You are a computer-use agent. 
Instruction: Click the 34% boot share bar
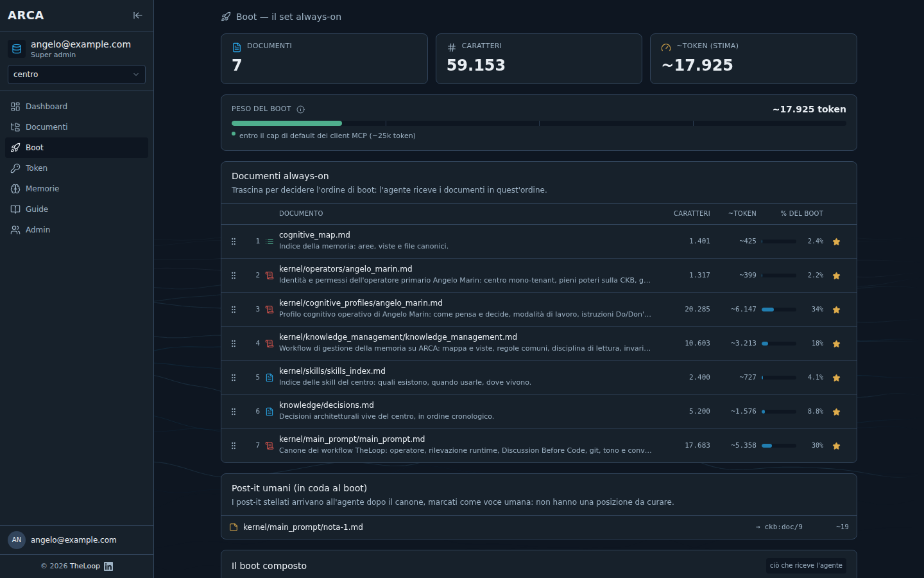pyautogui.click(x=779, y=310)
